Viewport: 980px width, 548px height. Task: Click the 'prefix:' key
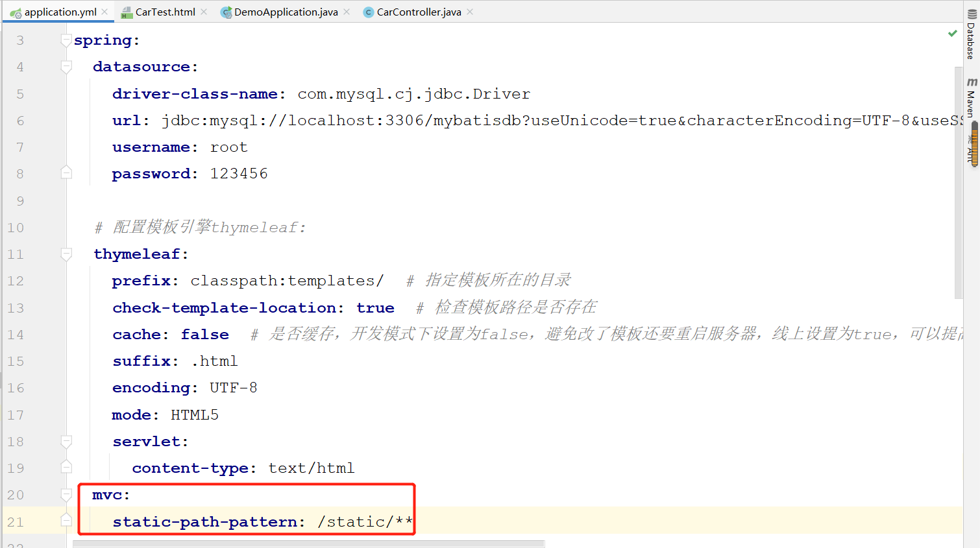[x=145, y=281]
